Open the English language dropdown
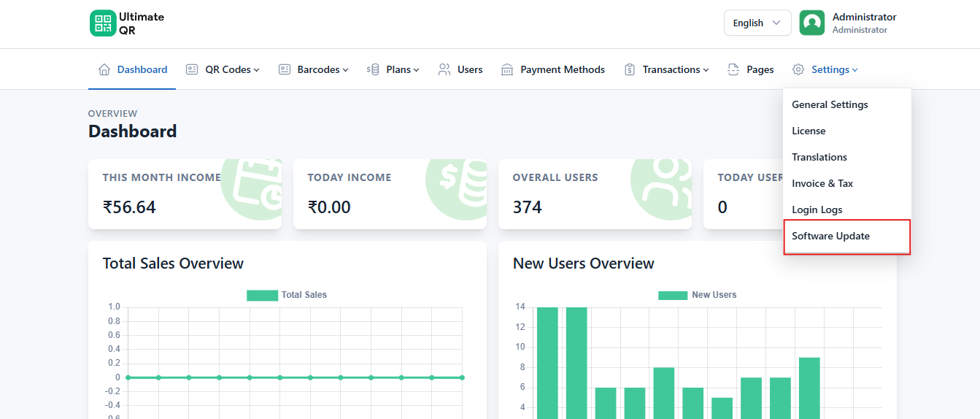Screen dimensions: 980x419 757,23
